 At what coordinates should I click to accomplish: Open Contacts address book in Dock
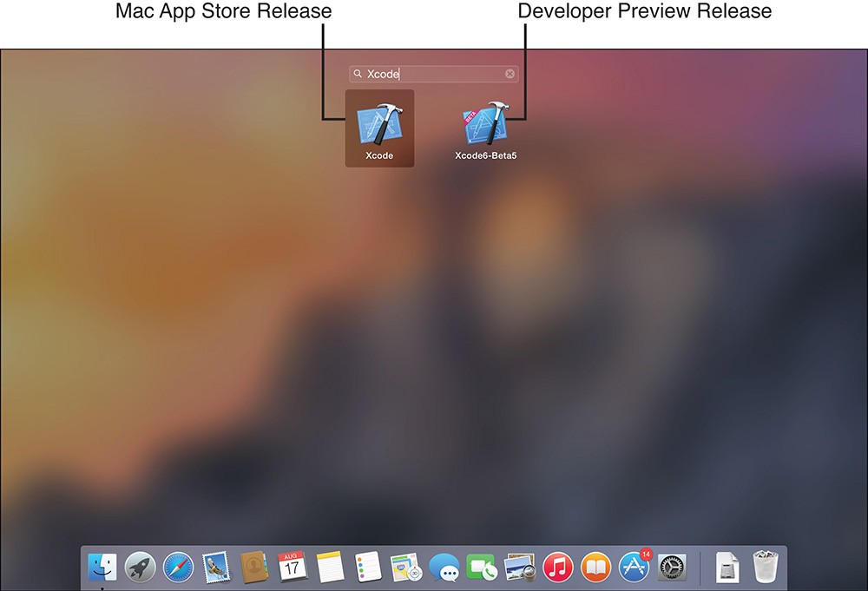[254, 568]
